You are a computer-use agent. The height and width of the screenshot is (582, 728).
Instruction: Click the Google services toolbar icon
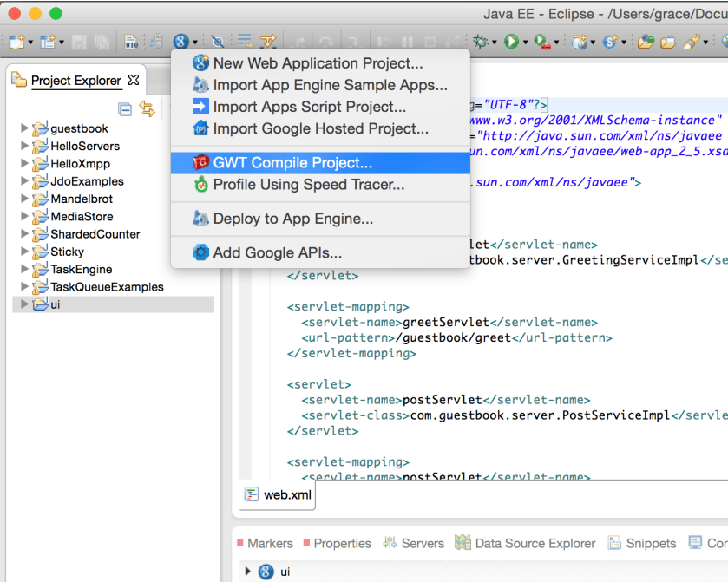[180, 41]
